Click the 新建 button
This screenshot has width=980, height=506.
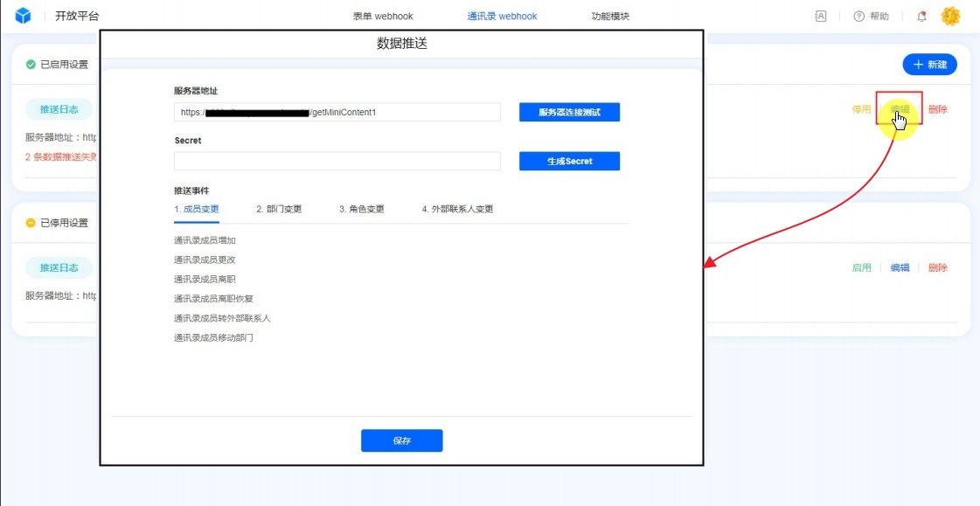(929, 65)
